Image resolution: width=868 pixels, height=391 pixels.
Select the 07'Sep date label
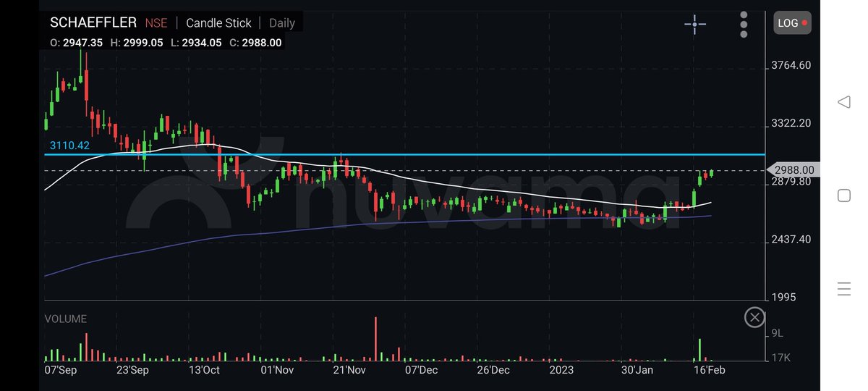click(x=61, y=370)
